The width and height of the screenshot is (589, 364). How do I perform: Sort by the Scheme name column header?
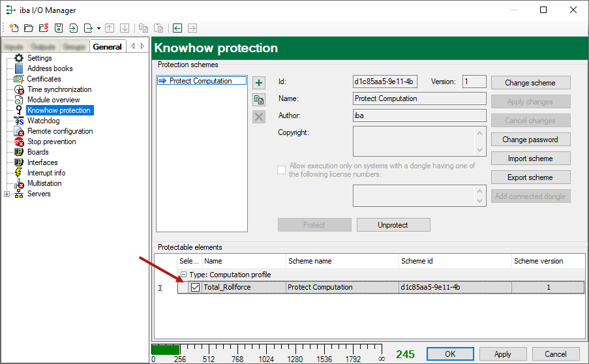[342, 261]
